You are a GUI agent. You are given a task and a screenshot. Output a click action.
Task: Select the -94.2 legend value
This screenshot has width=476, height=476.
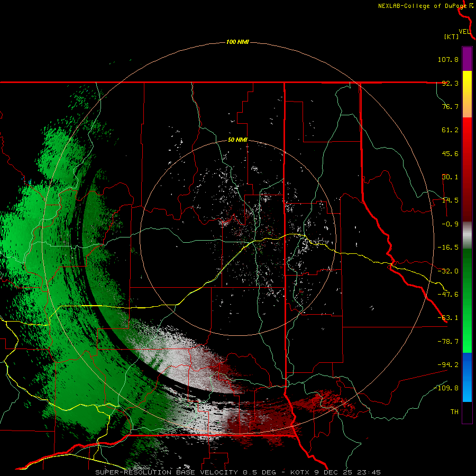pyautogui.click(x=448, y=364)
